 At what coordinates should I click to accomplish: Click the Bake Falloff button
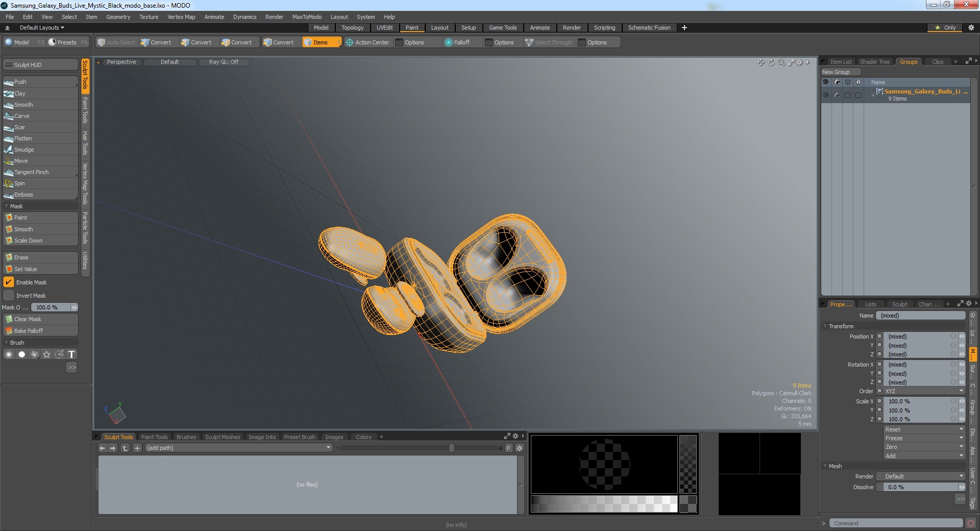(x=40, y=331)
